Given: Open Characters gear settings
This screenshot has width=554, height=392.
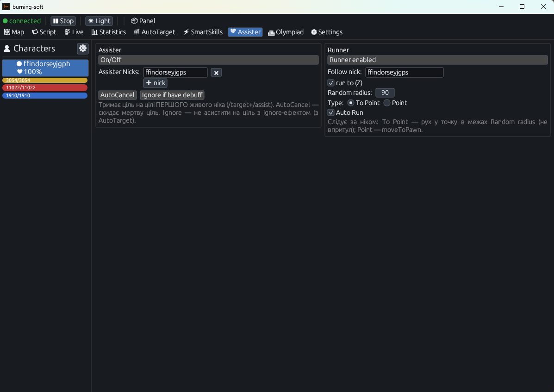Looking at the screenshot, I should point(83,49).
